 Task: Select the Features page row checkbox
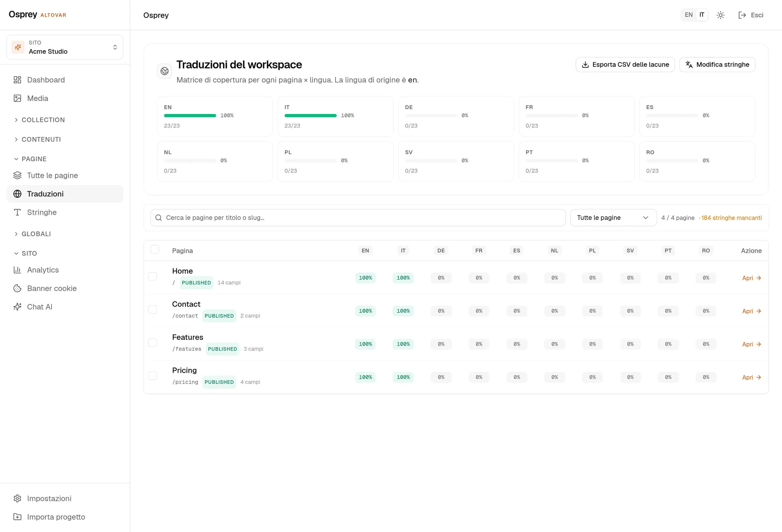[x=153, y=342]
